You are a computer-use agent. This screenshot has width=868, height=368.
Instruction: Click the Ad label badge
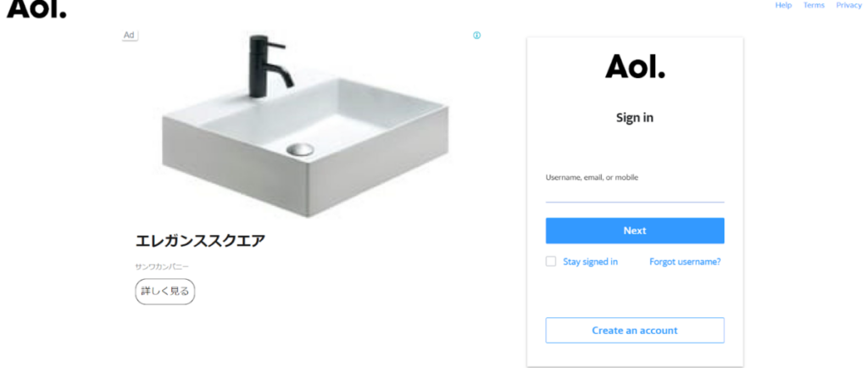point(130,36)
